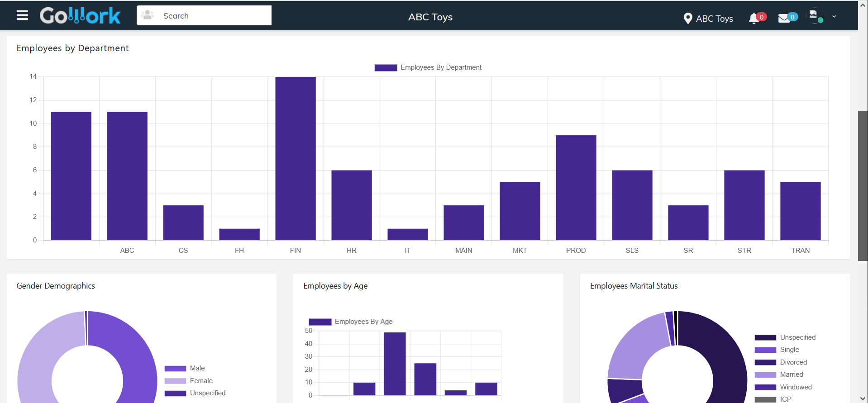Click the Single color swatch
The width and height of the screenshot is (868, 403).
pyautogui.click(x=765, y=350)
